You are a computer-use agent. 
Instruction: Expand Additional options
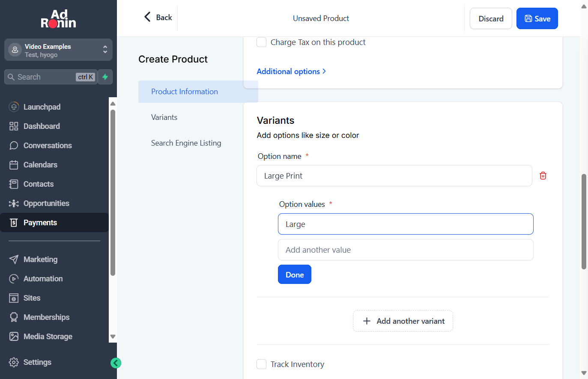(x=291, y=72)
